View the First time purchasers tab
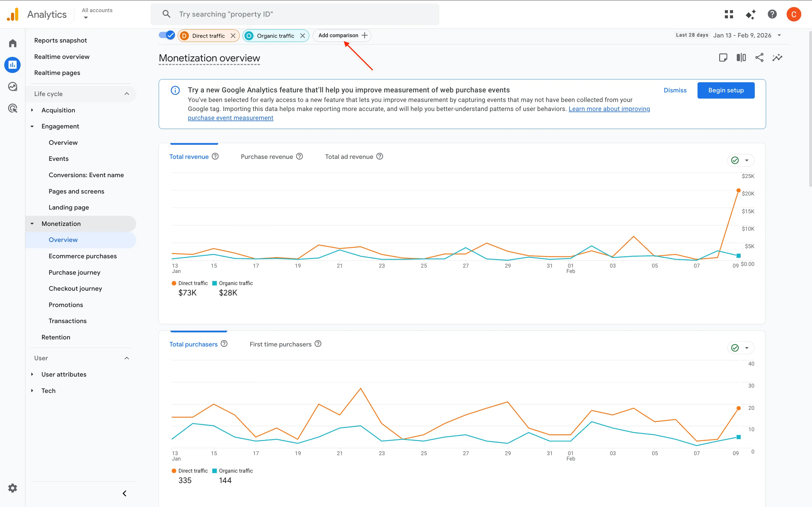The height and width of the screenshot is (507, 812). [281, 344]
